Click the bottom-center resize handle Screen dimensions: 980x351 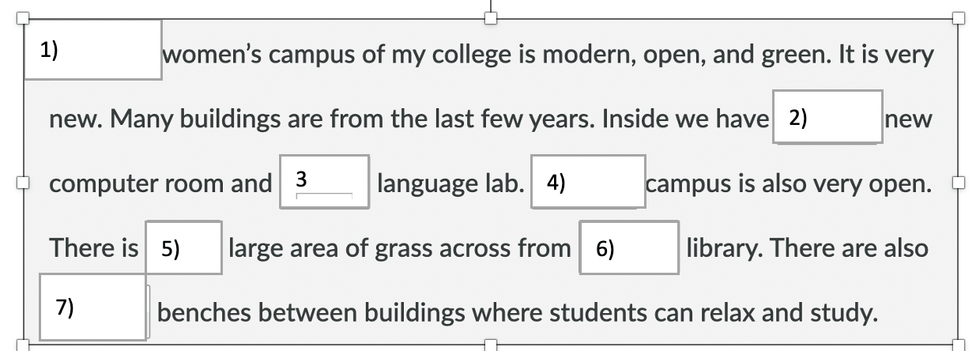pos(491,345)
